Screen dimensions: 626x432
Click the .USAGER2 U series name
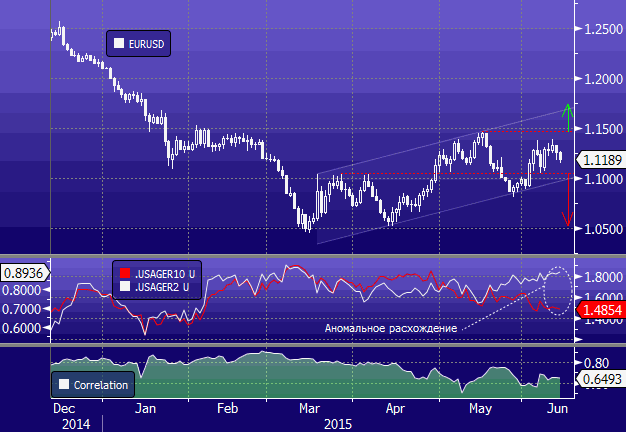point(161,285)
